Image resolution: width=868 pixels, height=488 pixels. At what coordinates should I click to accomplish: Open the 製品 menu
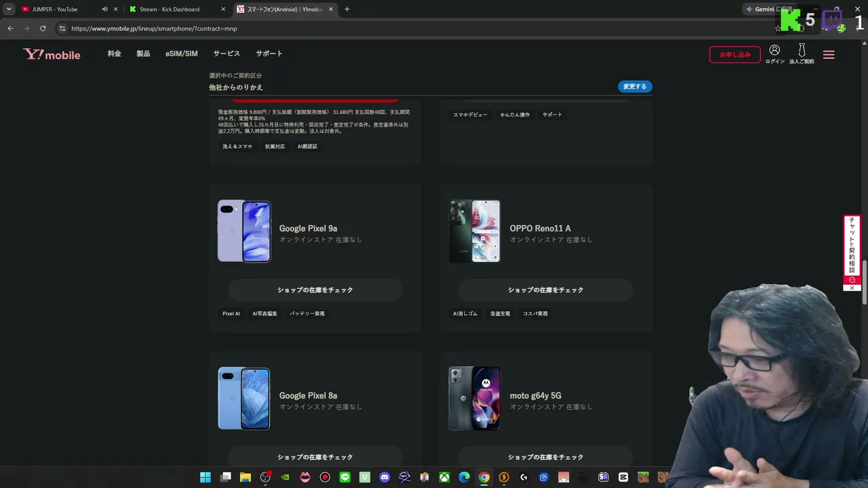[x=143, y=54]
